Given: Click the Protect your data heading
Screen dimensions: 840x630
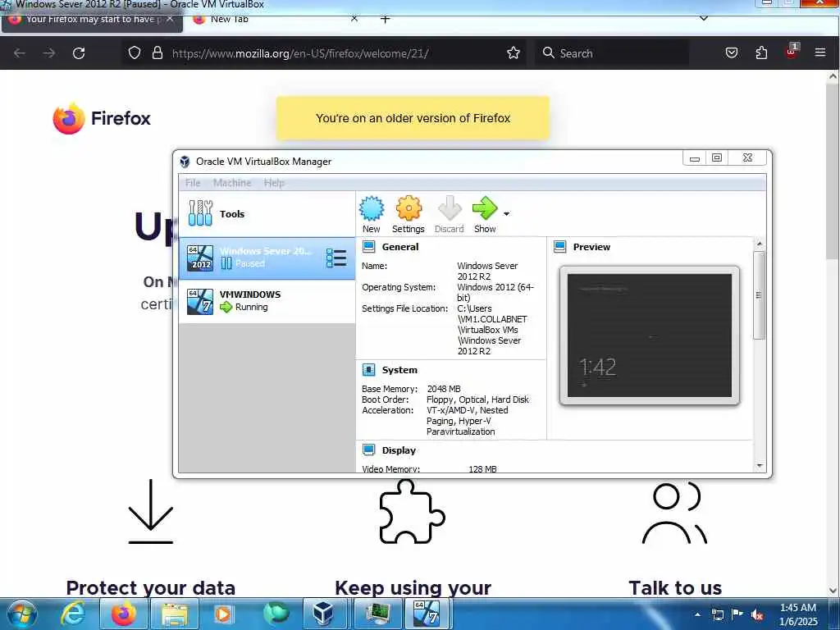Looking at the screenshot, I should [151, 587].
